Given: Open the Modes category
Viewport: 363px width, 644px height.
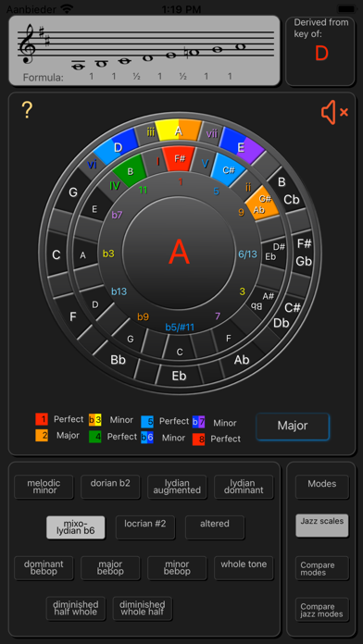Looking at the screenshot, I should coord(322,487).
